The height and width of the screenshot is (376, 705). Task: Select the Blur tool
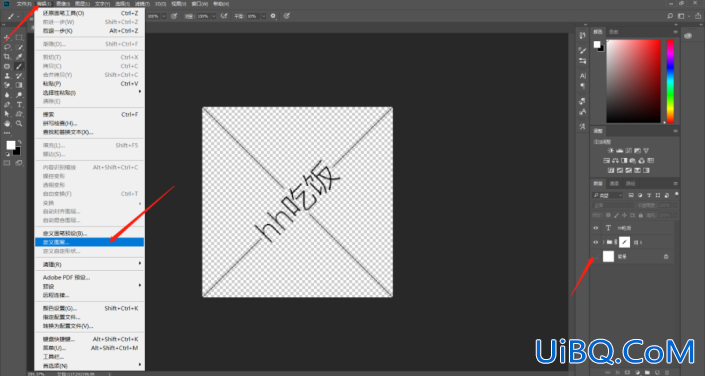(x=7, y=95)
